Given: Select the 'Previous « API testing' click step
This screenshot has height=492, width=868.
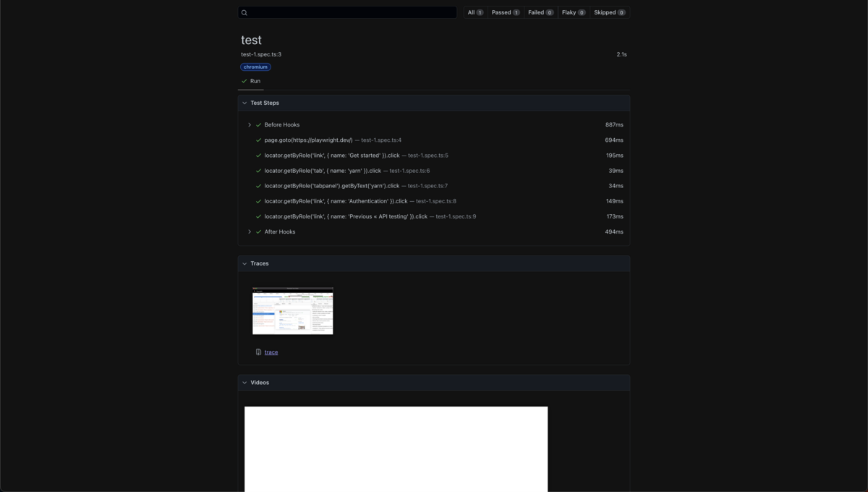Looking at the screenshot, I should tap(434, 216).
